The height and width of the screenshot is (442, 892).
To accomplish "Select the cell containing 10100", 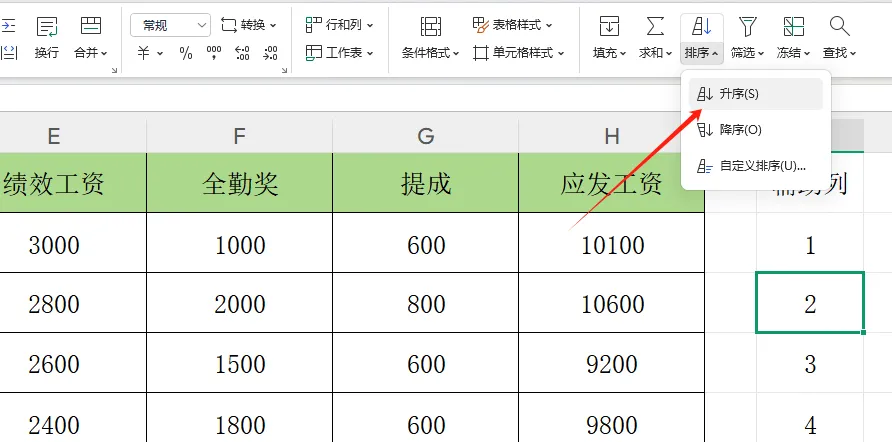I will click(612, 243).
